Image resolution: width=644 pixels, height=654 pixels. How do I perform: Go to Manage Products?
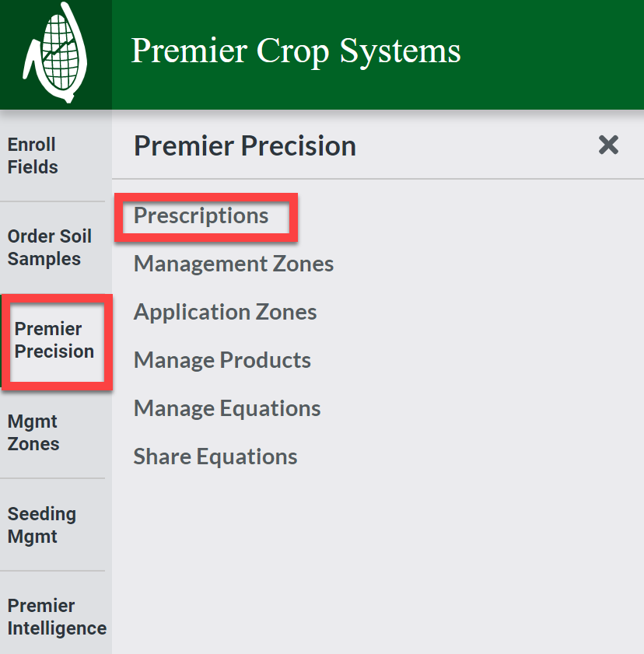point(222,360)
